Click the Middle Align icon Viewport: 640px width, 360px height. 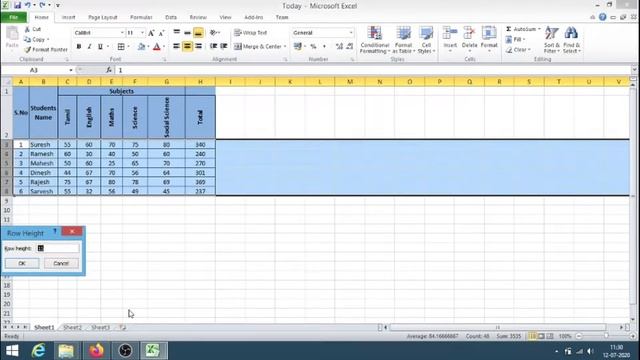187,33
